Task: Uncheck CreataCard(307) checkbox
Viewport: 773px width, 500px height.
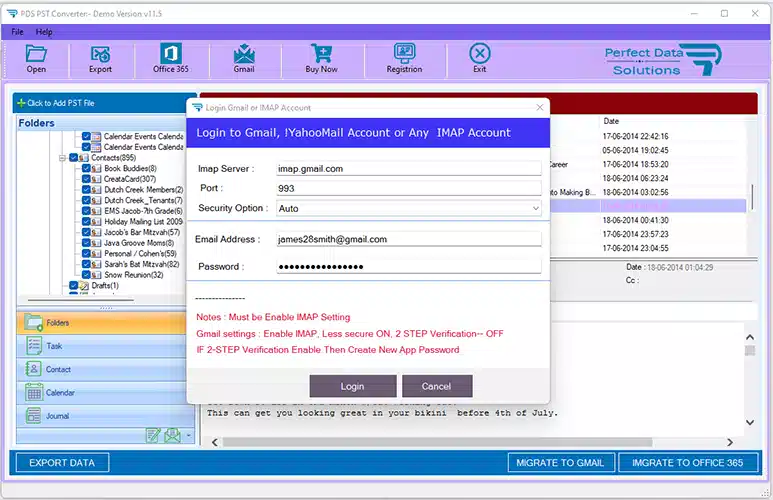Action: tap(86, 179)
